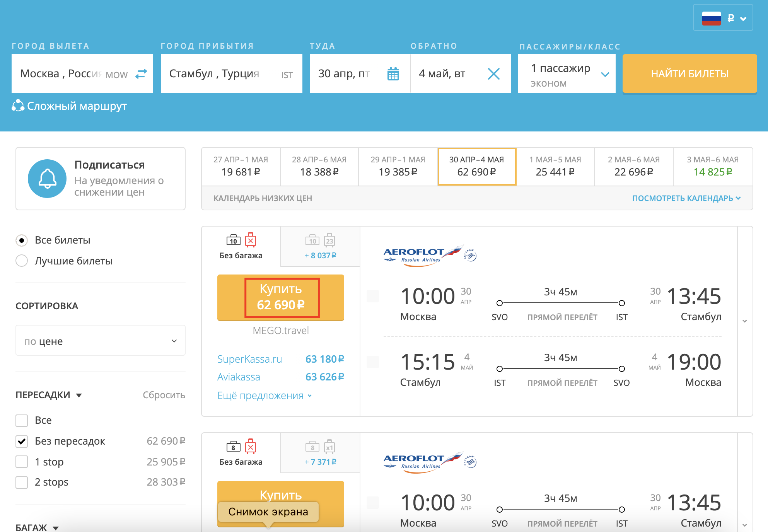Viewport: 768px width, 532px height.
Task: Expand 'Ещё предложения' offers list
Action: click(x=265, y=396)
